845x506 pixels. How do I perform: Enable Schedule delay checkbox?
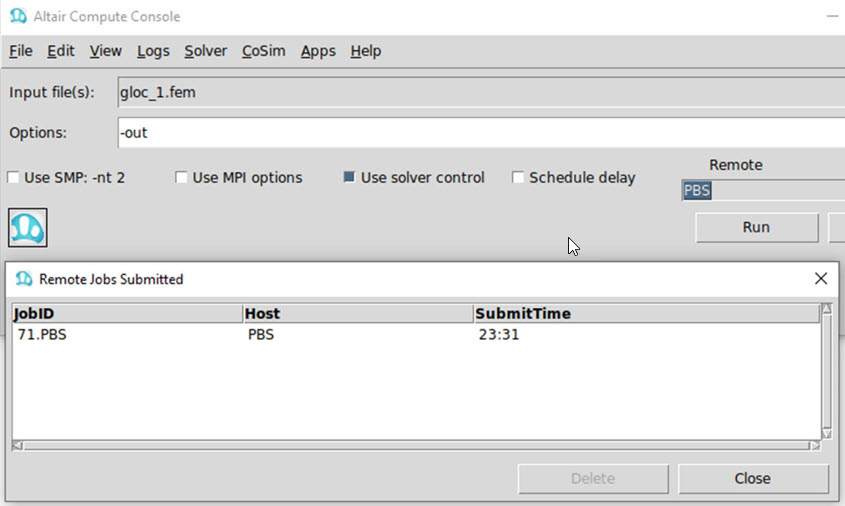click(x=517, y=177)
